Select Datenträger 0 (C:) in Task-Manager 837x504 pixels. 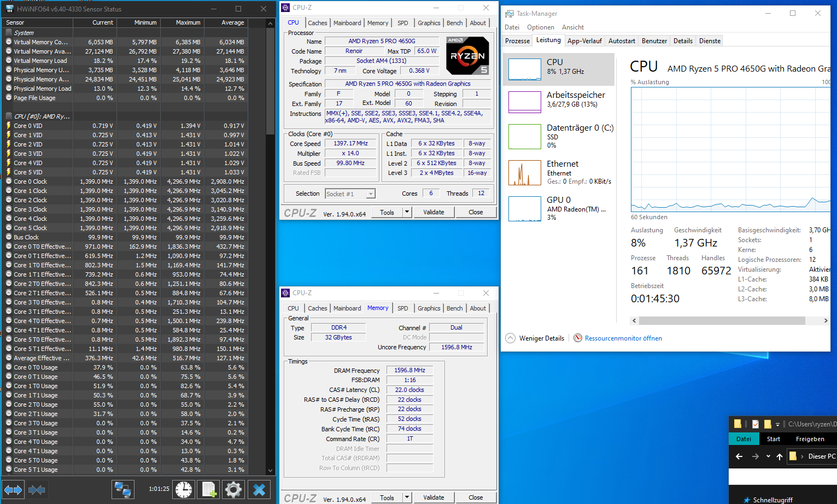(x=559, y=136)
